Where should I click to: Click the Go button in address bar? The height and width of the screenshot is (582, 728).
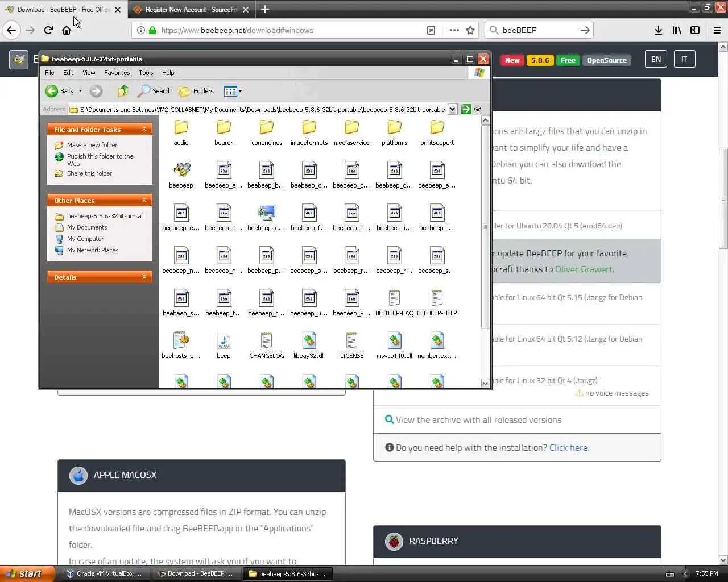[472, 109]
